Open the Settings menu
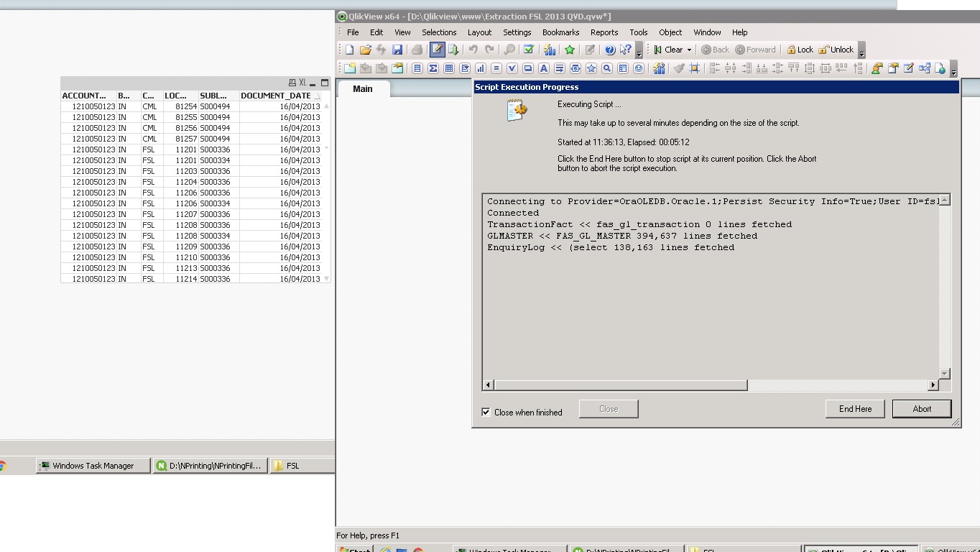 click(517, 32)
